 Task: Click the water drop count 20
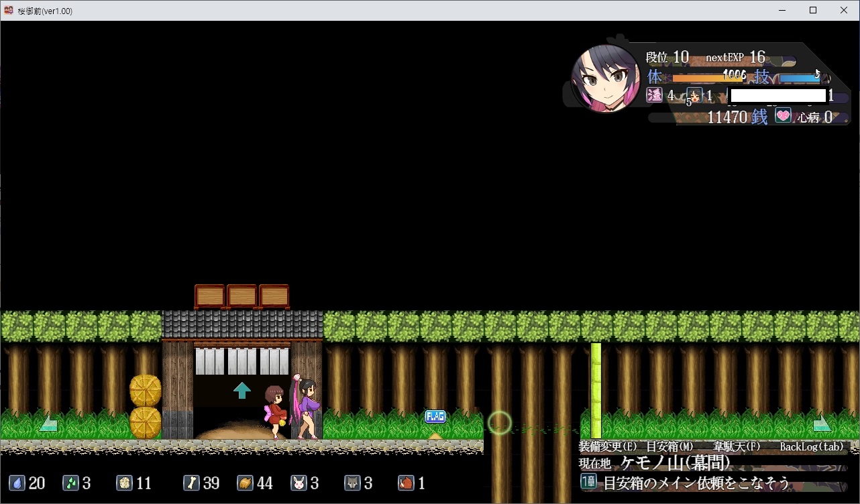point(37,483)
